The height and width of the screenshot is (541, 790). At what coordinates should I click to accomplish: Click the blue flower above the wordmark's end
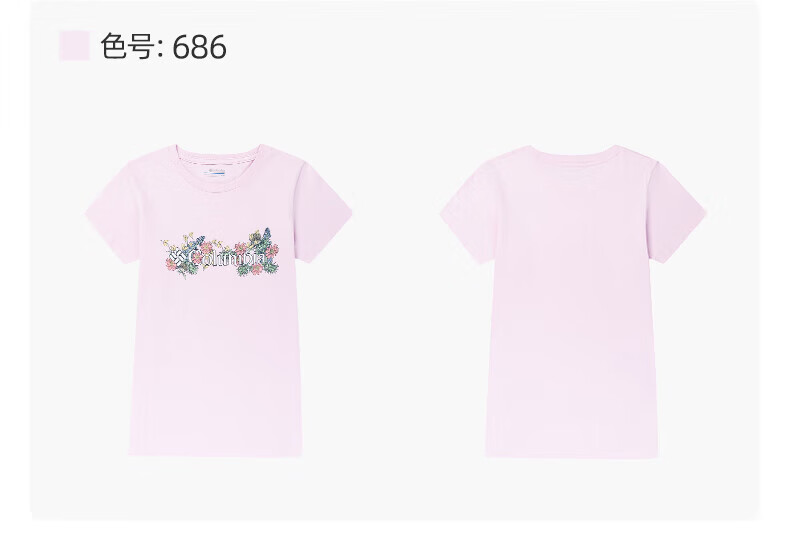[266, 235]
